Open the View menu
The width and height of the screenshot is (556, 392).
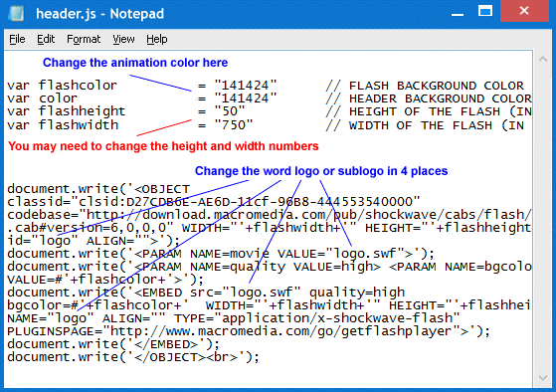pyautogui.click(x=123, y=39)
